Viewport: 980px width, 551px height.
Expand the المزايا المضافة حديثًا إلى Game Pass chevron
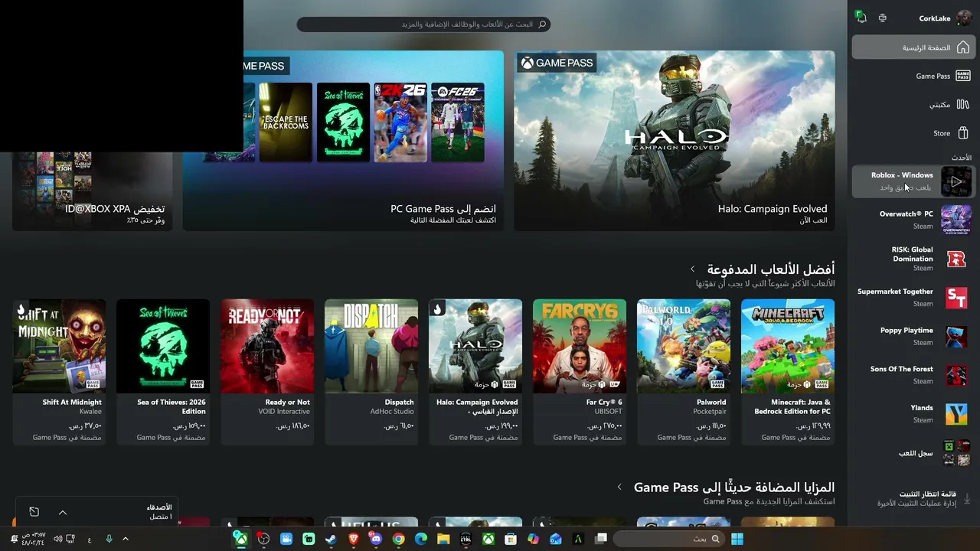[619, 487]
